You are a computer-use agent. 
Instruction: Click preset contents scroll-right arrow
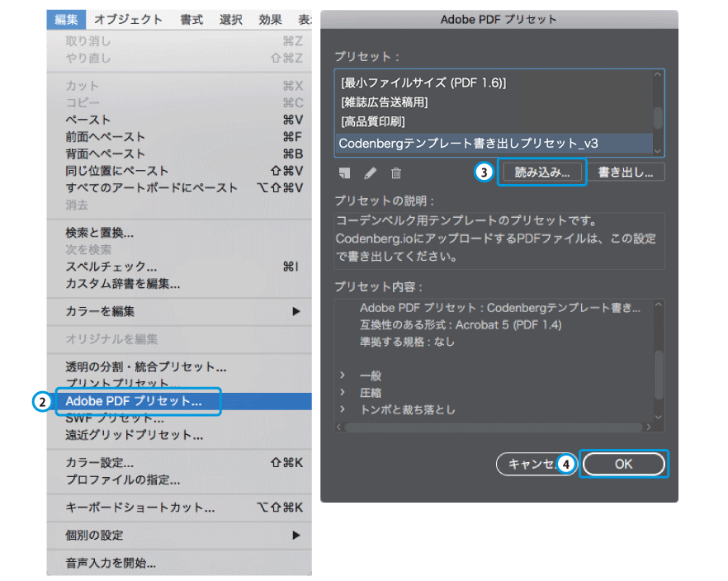[x=649, y=427]
